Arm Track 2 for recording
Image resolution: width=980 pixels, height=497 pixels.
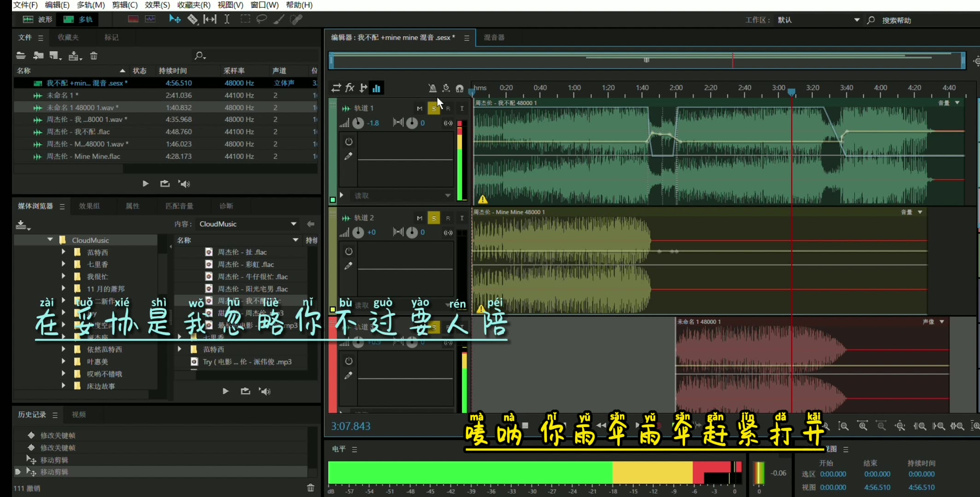pyautogui.click(x=448, y=218)
